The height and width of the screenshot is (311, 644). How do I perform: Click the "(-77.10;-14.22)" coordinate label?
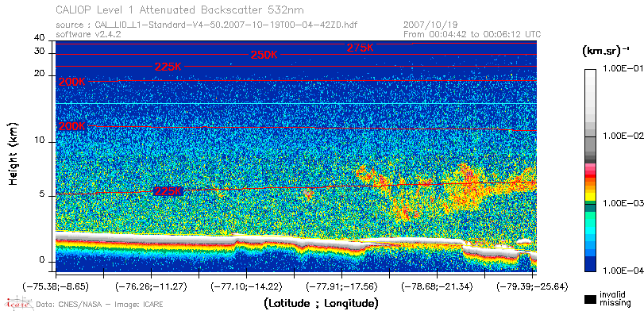(x=247, y=286)
